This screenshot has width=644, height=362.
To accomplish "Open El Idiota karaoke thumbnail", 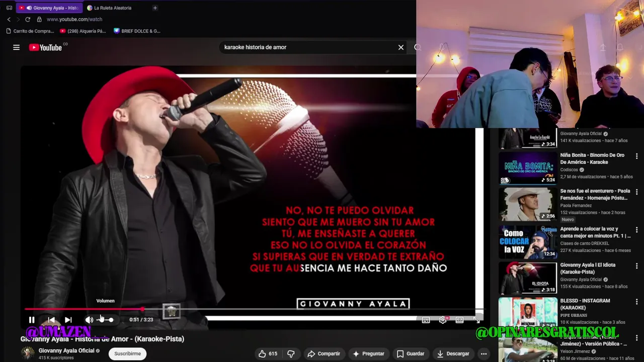I will click(x=527, y=278).
